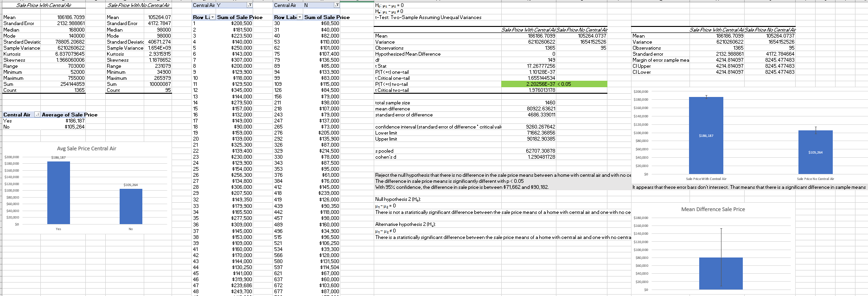Image resolution: width=868 pixels, height=296 pixels.
Task: Select the CI Lower label cell
Action: pyautogui.click(x=642, y=72)
